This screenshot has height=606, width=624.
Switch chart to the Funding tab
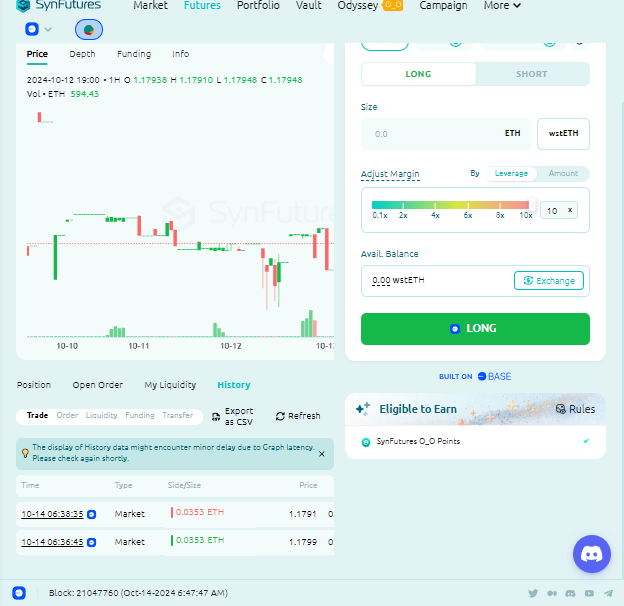134,54
